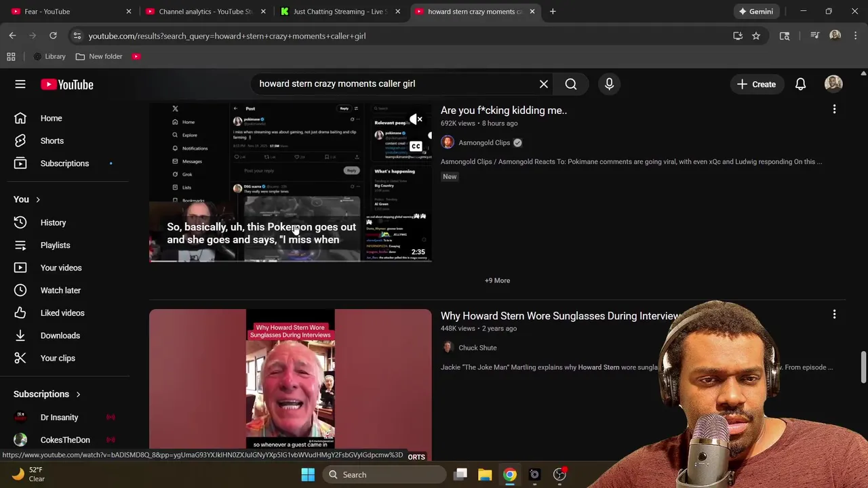This screenshot has width=868, height=488.
Task: Close the howard stern search tab
Action: pos(532,12)
